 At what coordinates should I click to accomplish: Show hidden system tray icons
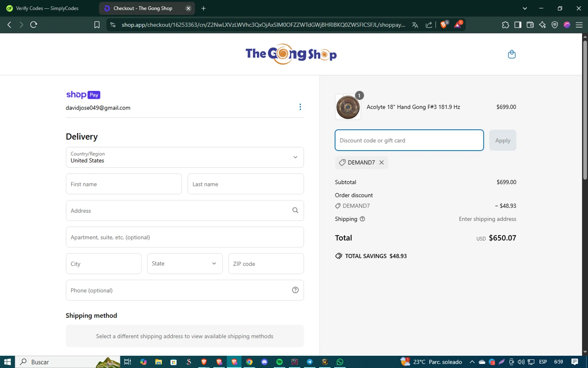click(472, 362)
